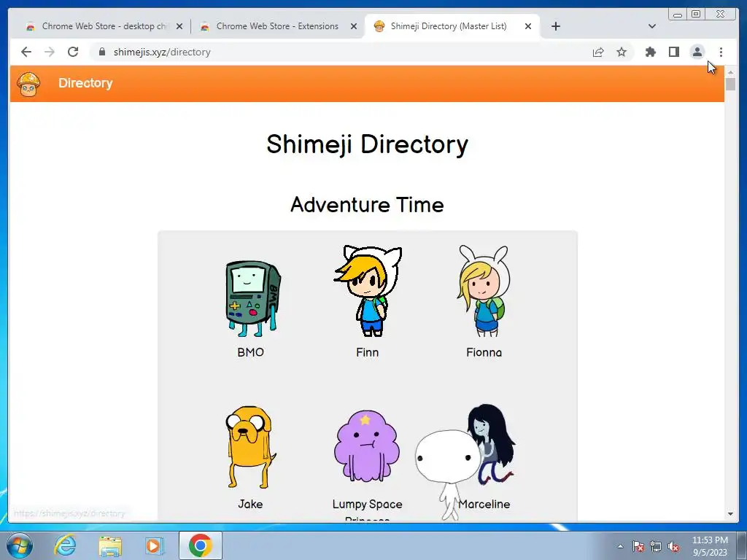747x560 pixels.
Task: Open the Finn shimeji image
Action: click(368, 290)
